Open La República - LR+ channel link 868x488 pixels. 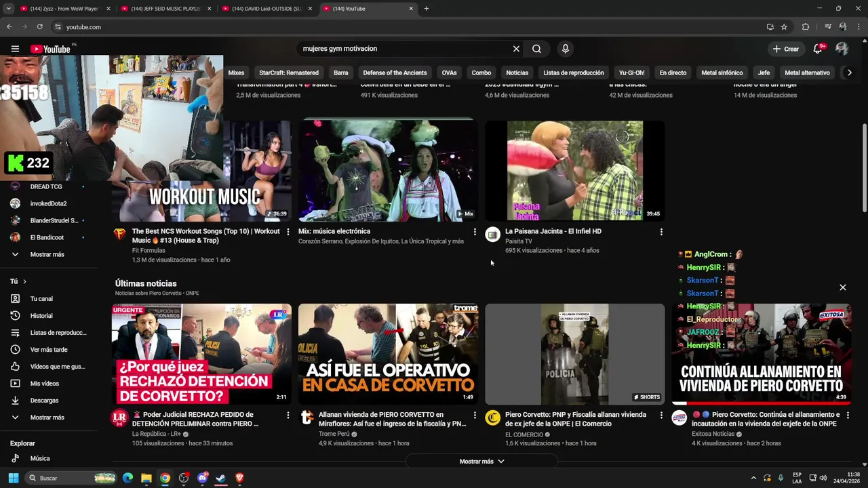[156, 434]
